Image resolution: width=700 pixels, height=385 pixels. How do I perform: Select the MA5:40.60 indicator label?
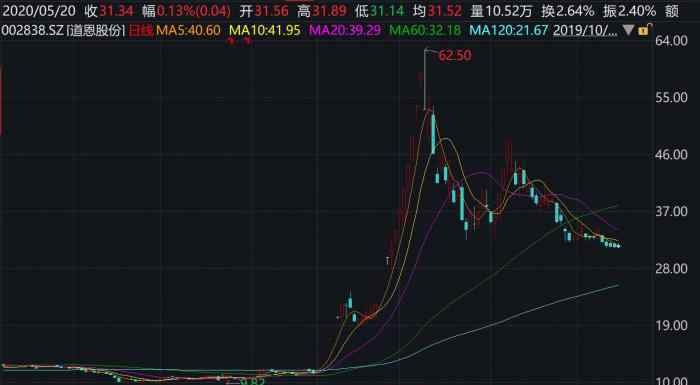pyautogui.click(x=188, y=31)
